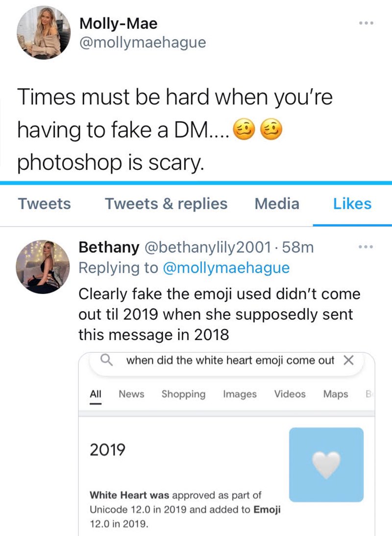Viewport: 392px width, 536px height.
Task: Select the Likes tab
Action: (352, 204)
